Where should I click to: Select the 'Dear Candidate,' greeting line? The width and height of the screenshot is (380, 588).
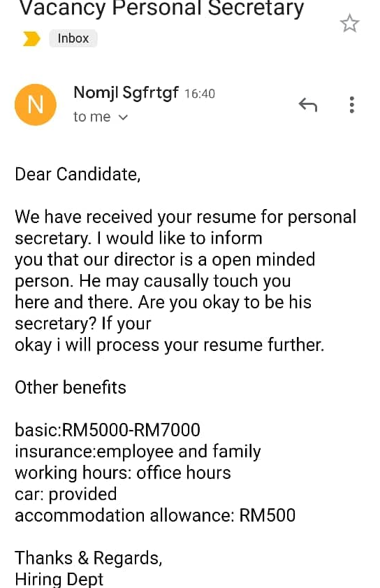[x=78, y=174]
